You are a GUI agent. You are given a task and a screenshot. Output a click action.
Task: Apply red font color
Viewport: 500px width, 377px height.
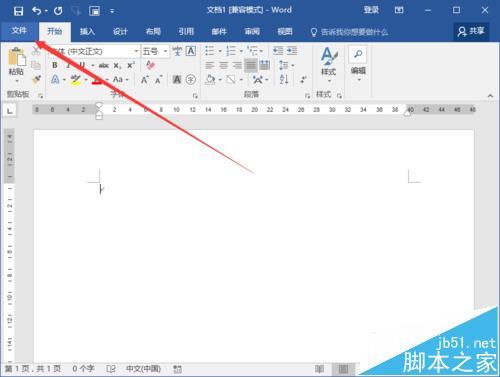pyautogui.click(x=97, y=79)
